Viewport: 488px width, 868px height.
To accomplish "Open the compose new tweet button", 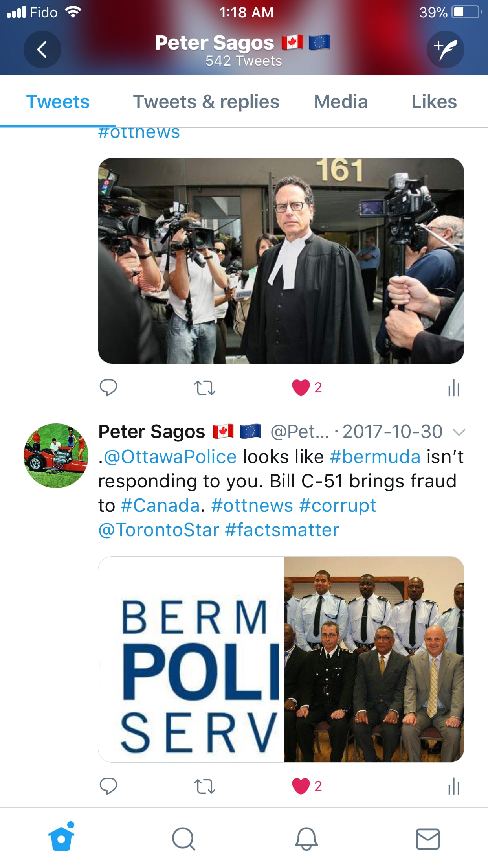I will (446, 50).
